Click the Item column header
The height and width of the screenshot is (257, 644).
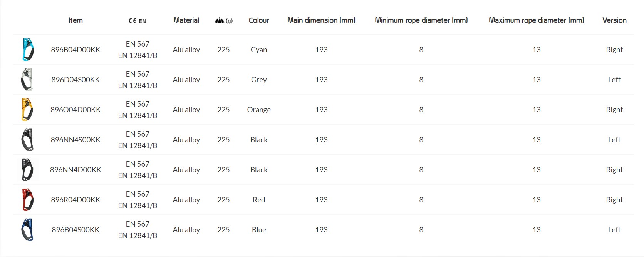coord(75,20)
